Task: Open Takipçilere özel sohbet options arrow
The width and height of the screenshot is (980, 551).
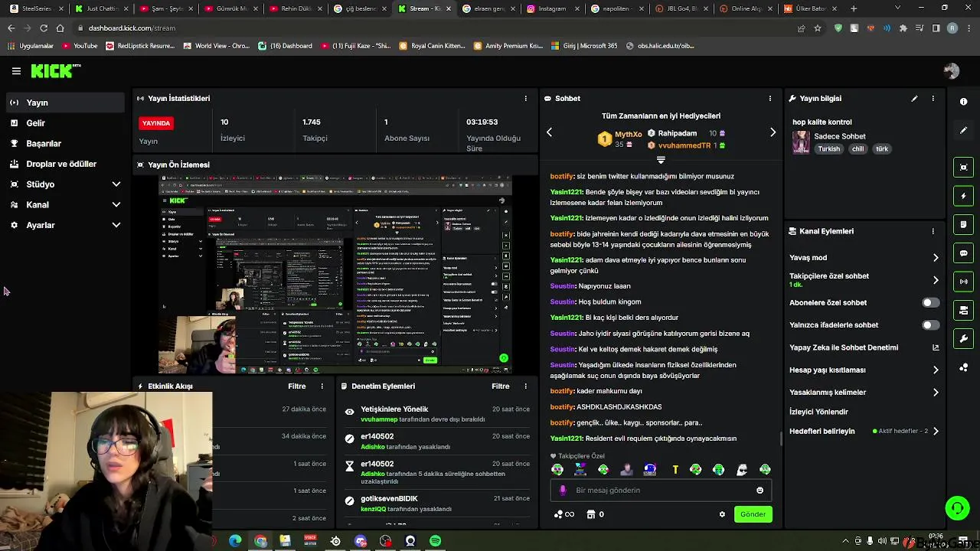Action: 935,280
